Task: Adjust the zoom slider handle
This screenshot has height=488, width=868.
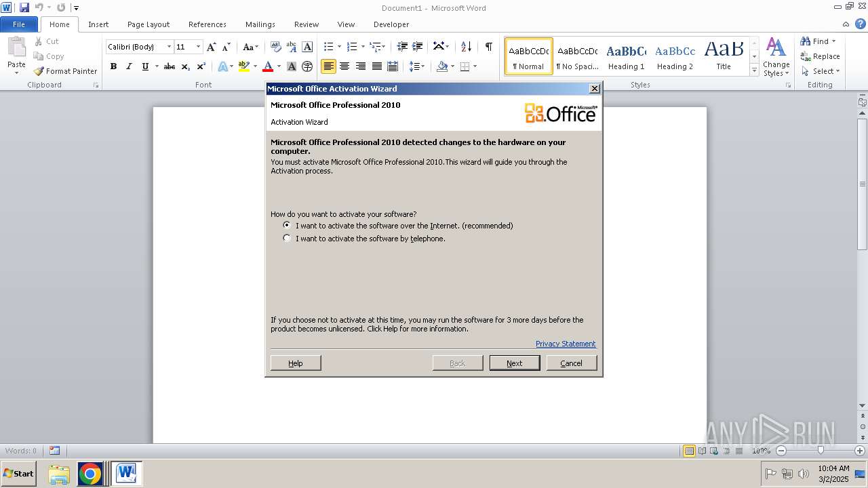Action: point(821,451)
